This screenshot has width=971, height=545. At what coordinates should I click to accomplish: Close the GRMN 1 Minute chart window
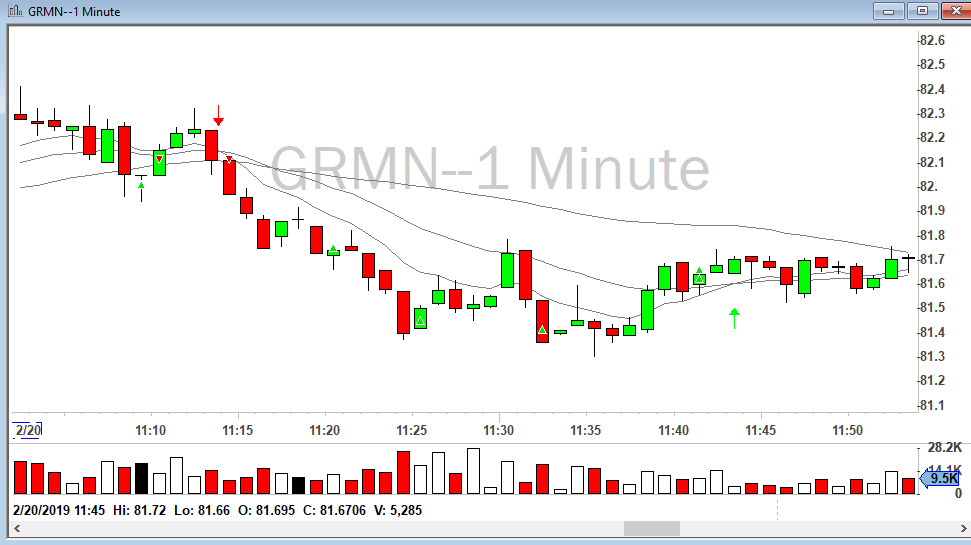pyautogui.click(x=953, y=10)
